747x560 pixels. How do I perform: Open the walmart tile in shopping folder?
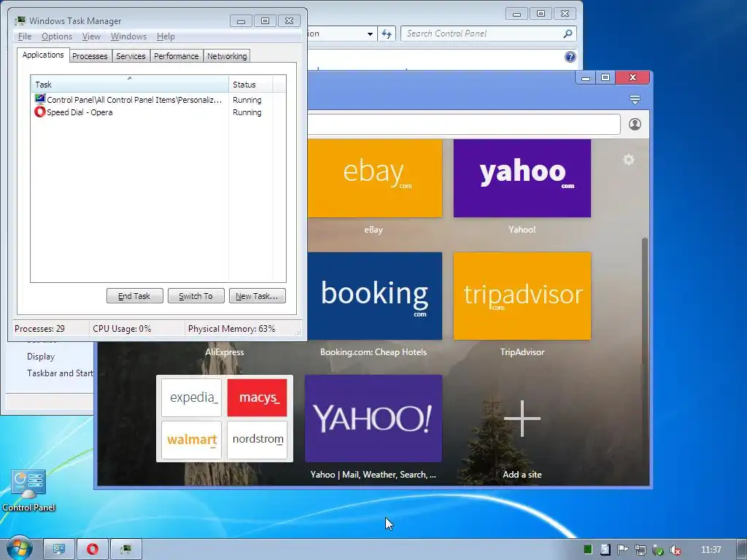(192, 440)
